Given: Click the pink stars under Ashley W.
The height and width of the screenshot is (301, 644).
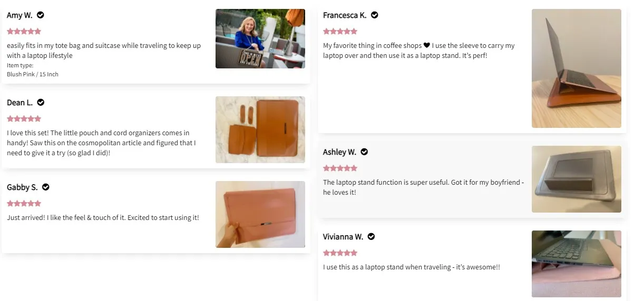Looking at the screenshot, I should tap(340, 168).
